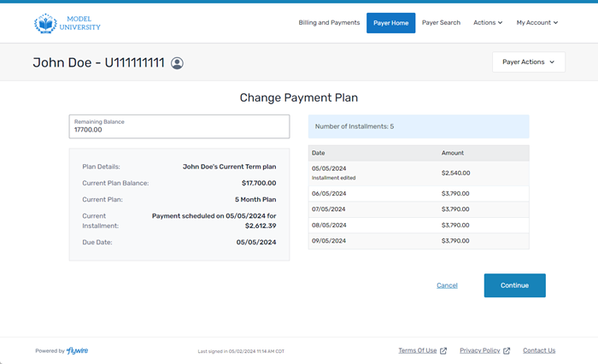The width and height of the screenshot is (598, 364).
Task: Open the Terms Of Use link
Action: [417, 350]
